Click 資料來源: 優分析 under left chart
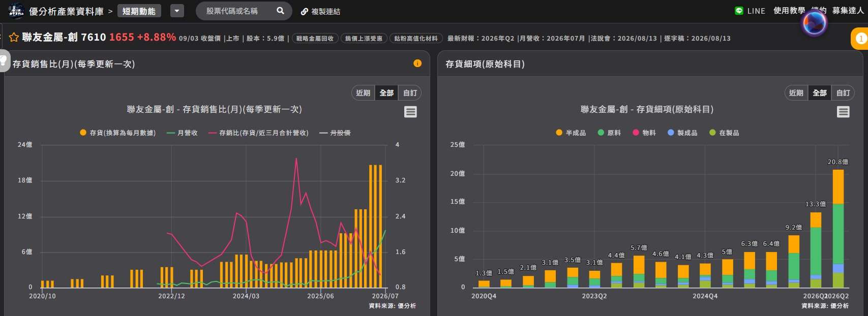Viewport: 868px width, 316px height. tap(392, 306)
